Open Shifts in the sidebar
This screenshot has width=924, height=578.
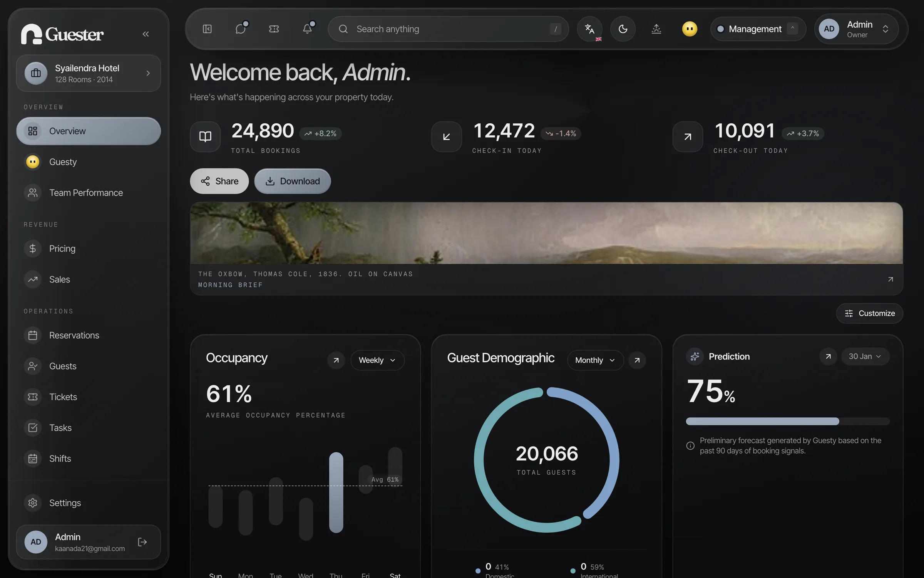click(89, 459)
